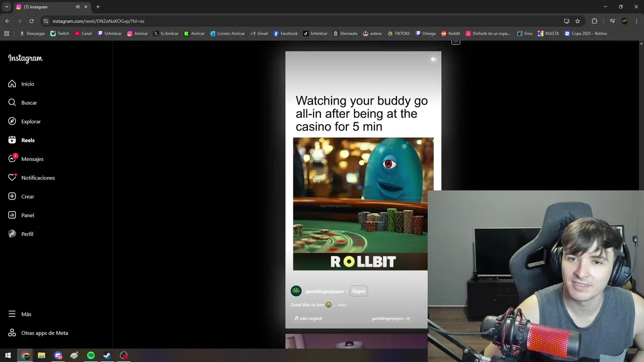Open the Explorar compass page
644x362 pixels.
click(x=24, y=121)
